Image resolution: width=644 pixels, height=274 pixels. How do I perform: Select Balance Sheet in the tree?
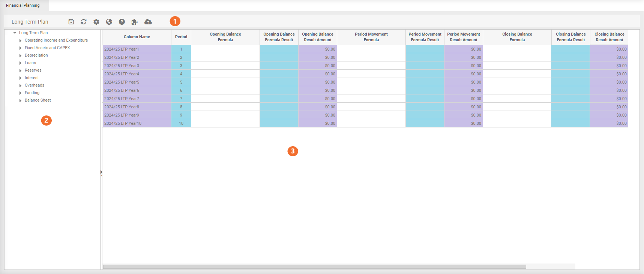38,100
